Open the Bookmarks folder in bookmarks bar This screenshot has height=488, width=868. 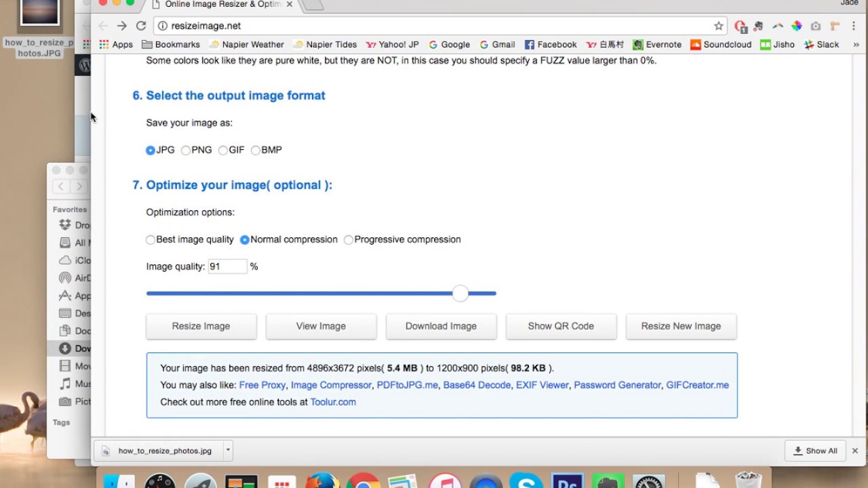[171, 45]
